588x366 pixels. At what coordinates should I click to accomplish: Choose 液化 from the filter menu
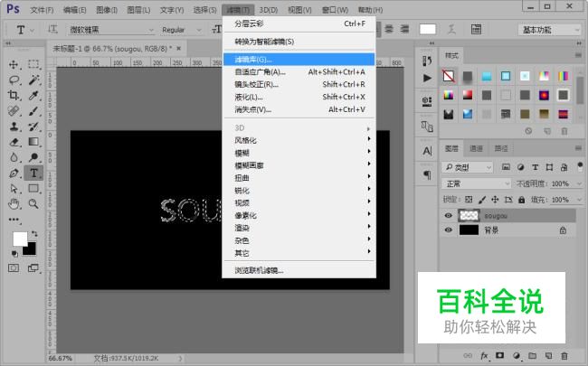tap(299, 97)
